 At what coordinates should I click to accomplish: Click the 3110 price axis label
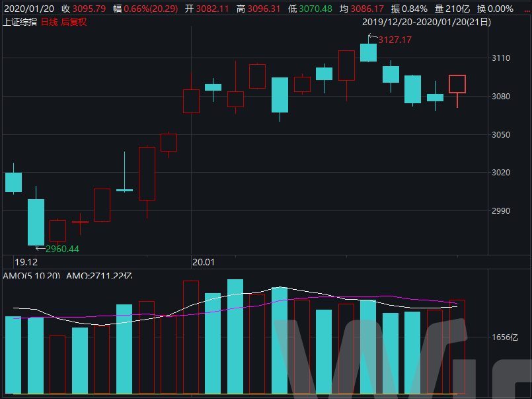pos(502,58)
